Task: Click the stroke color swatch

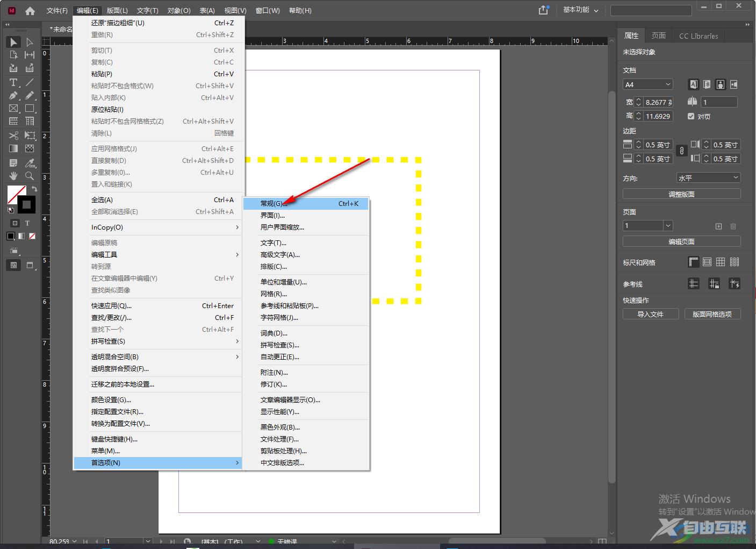Action: [26, 205]
